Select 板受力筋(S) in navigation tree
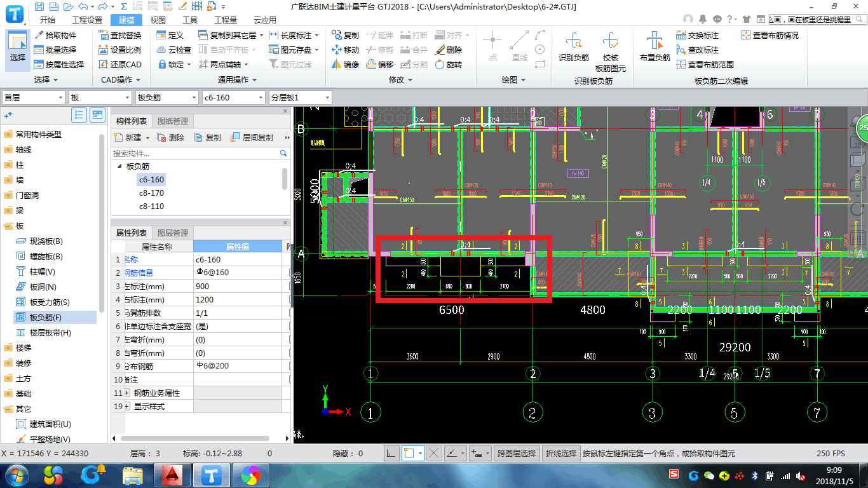This screenshot has width=868, height=488. pos(50,302)
